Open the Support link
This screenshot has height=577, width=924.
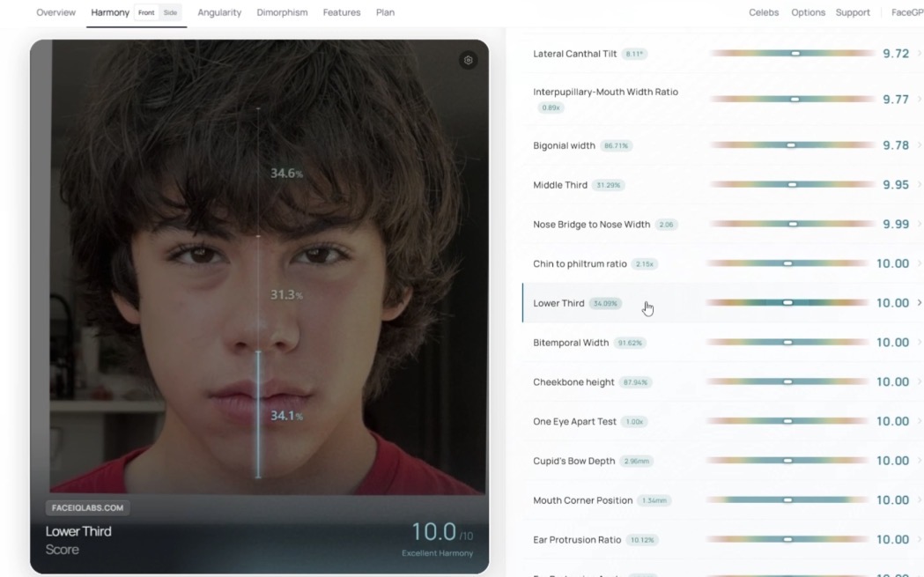[853, 13]
